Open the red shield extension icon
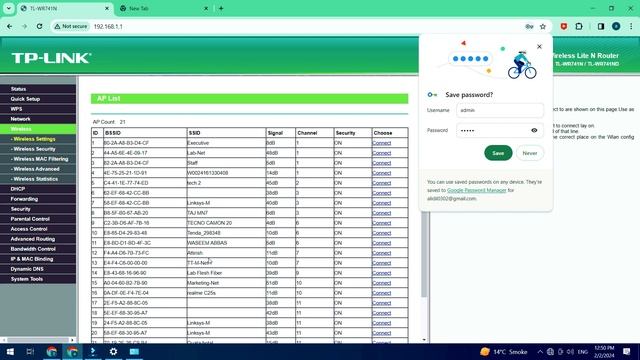Screen dimensions: 640x360 (x=564, y=27)
